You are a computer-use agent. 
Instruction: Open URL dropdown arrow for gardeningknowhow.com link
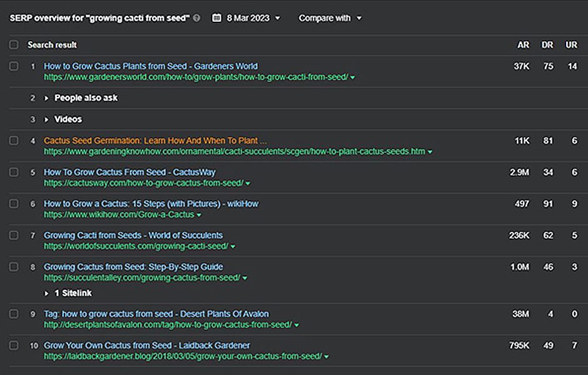click(x=430, y=152)
